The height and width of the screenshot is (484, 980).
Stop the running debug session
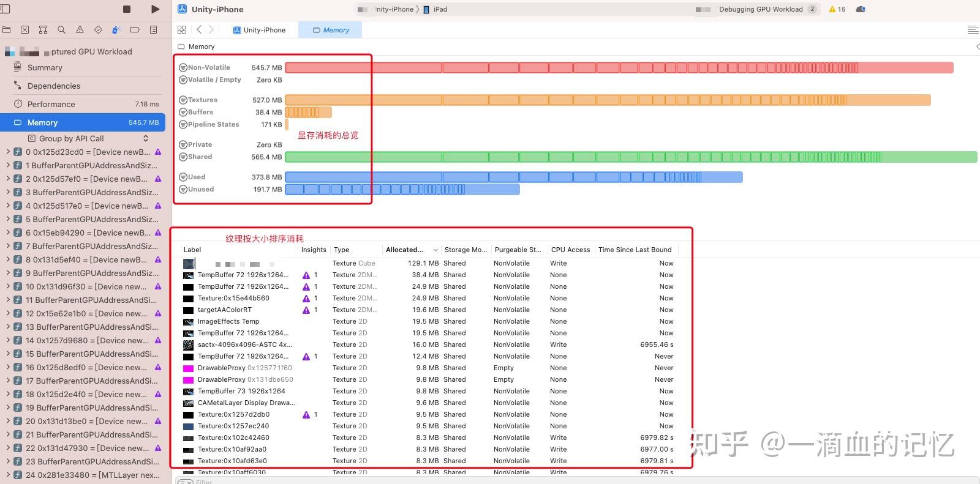point(127,9)
